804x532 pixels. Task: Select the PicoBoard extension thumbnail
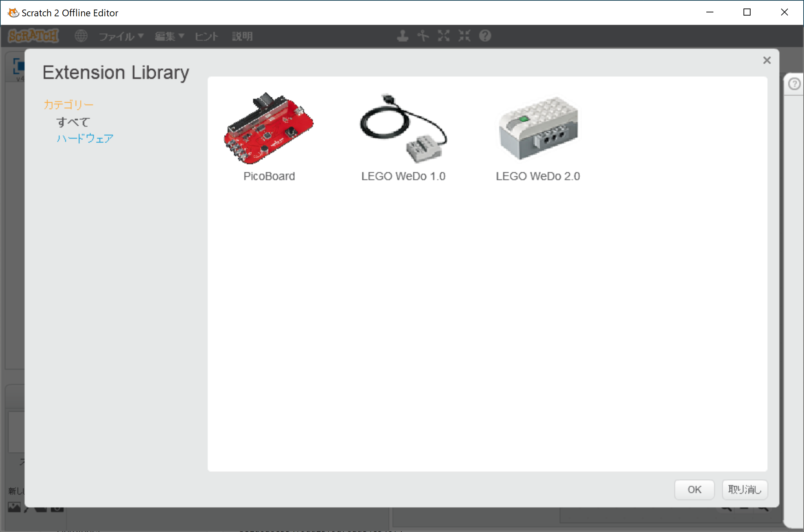coord(269,128)
